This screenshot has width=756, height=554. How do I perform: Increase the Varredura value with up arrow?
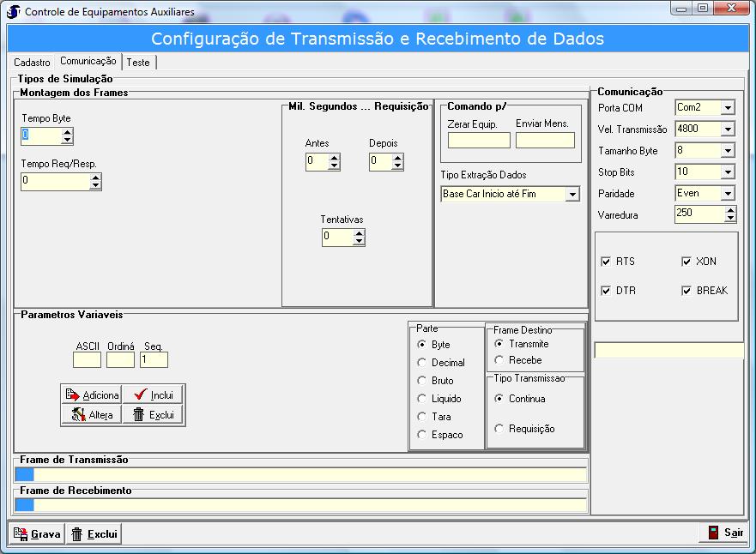[730, 210]
